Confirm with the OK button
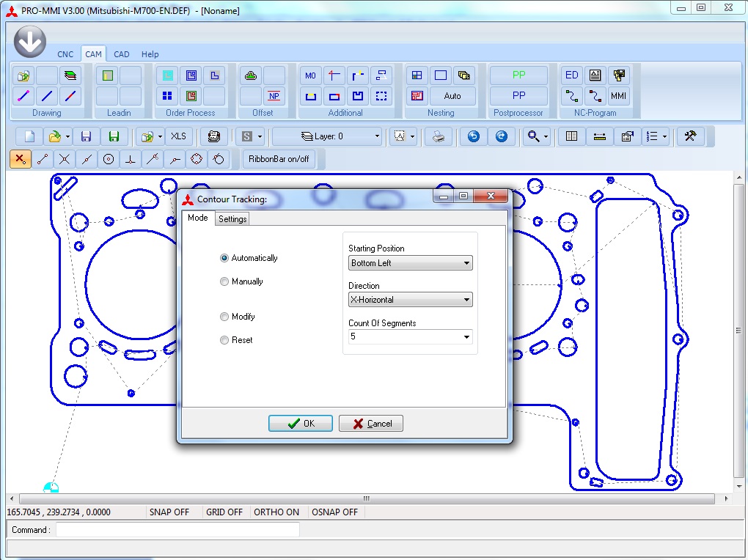This screenshot has width=748, height=560. click(301, 424)
